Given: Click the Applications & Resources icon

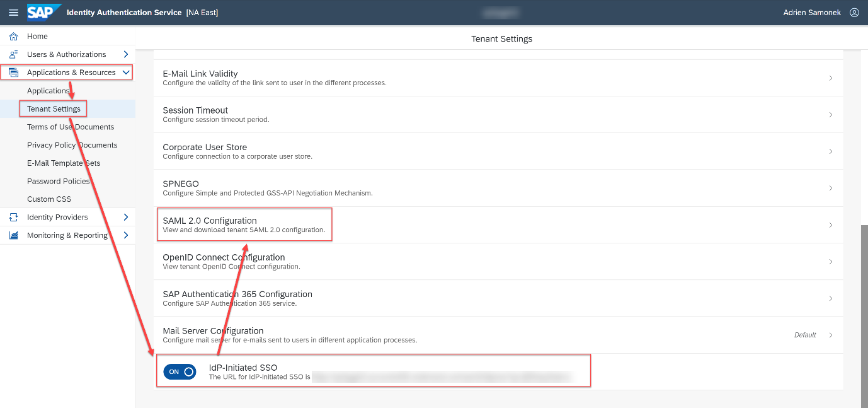Looking at the screenshot, I should 13,73.
